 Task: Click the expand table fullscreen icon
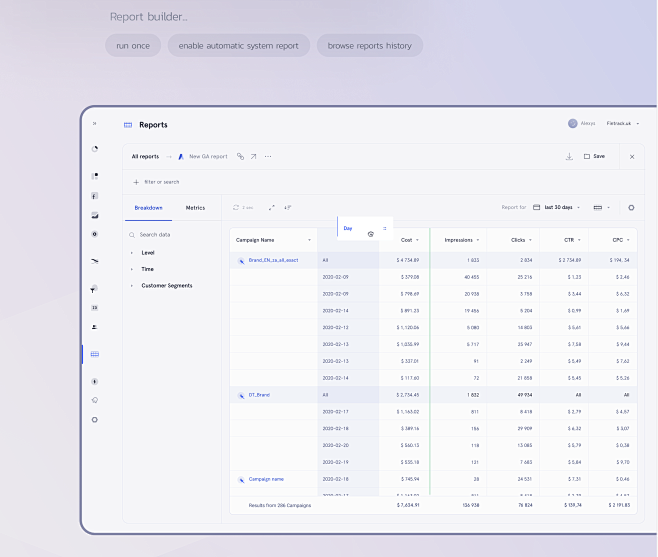click(x=271, y=207)
